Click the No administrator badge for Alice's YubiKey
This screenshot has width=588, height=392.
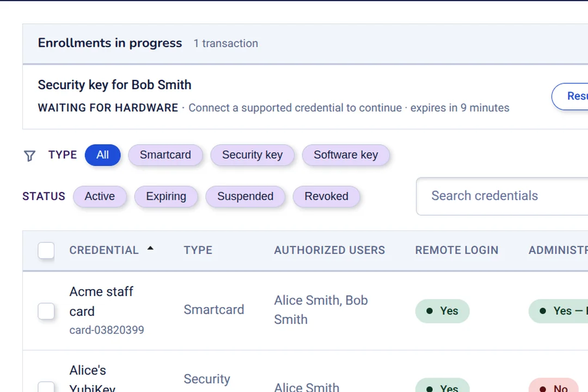tap(554, 385)
